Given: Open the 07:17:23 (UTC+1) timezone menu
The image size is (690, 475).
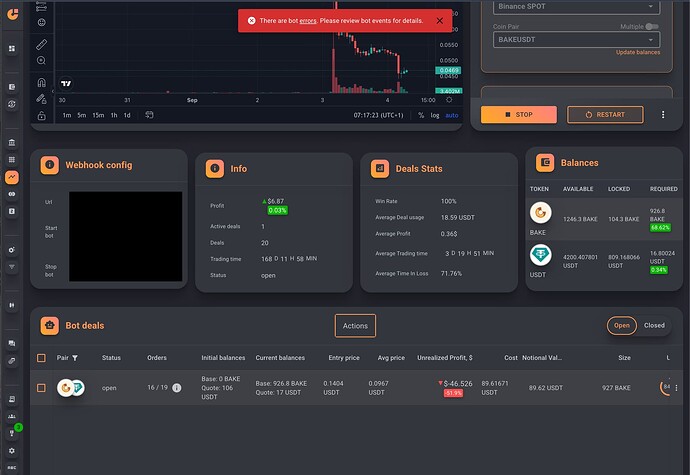Looking at the screenshot, I should pyautogui.click(x=378, y=115).
